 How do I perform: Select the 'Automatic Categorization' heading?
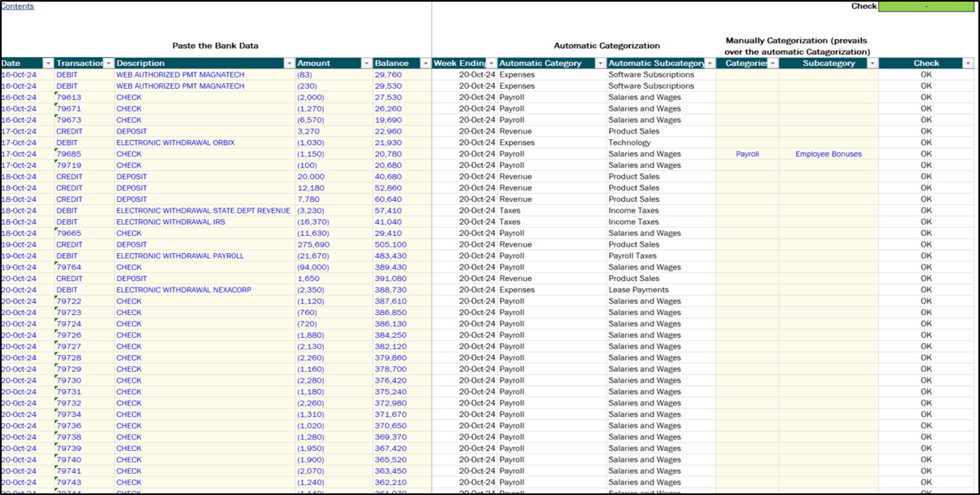tap(607, 46)
